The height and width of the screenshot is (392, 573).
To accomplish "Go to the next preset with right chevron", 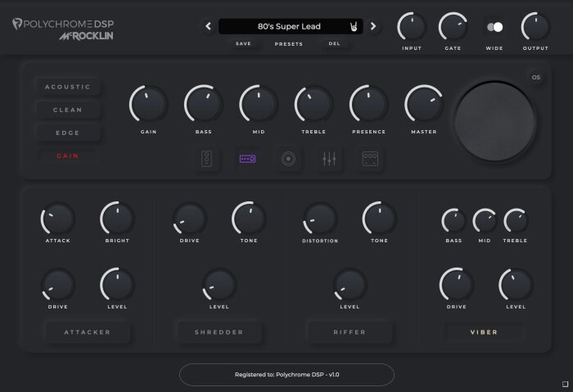I will click(373, 26).
